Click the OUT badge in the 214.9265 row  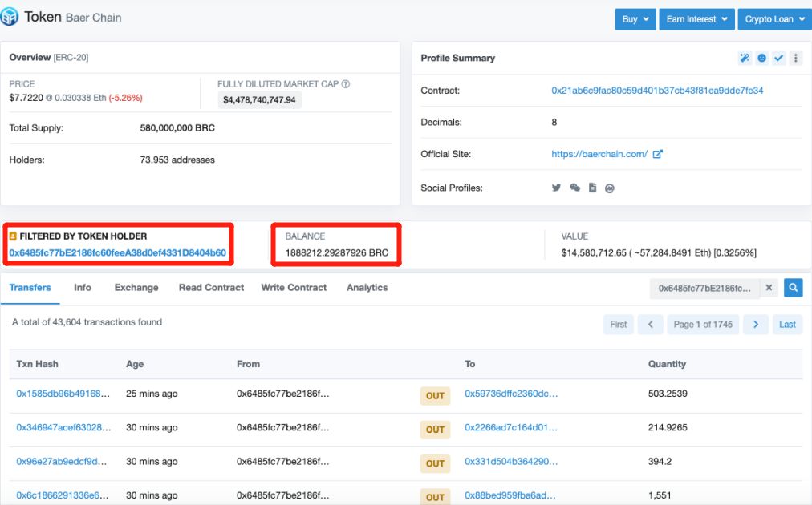(x=435, y=430)
